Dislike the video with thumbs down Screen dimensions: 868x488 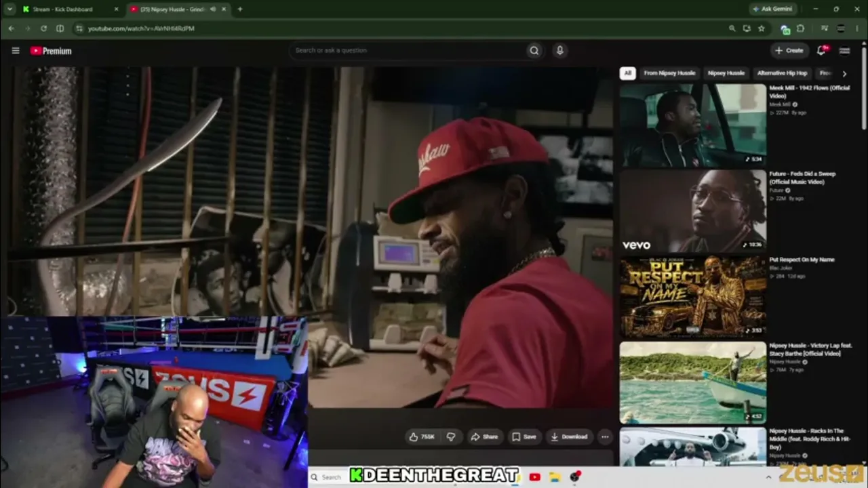point(451,437)
